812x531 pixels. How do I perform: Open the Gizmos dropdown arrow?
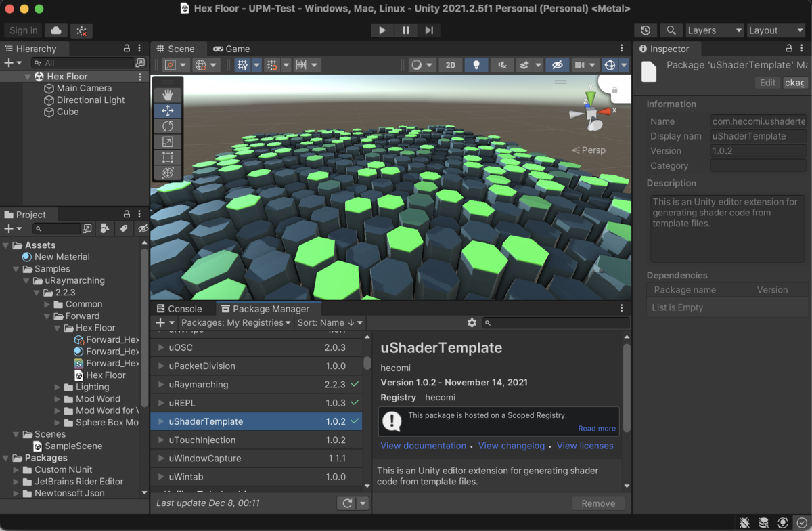[624, 65]
